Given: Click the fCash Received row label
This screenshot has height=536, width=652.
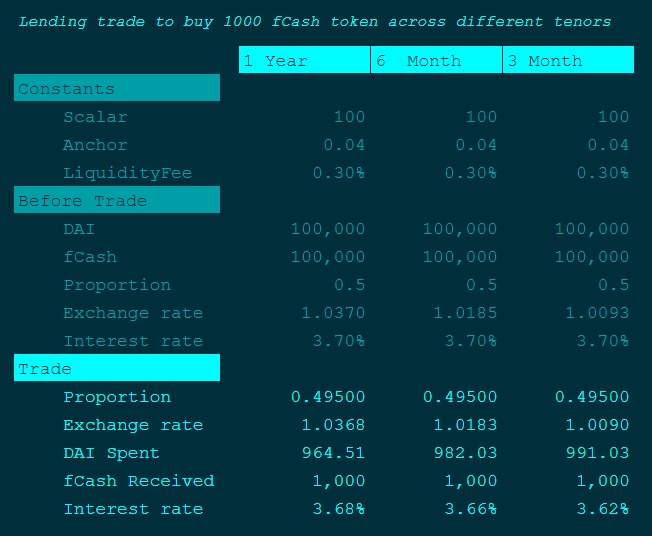Looking at the screenshot, I should [x=138, y=481].
